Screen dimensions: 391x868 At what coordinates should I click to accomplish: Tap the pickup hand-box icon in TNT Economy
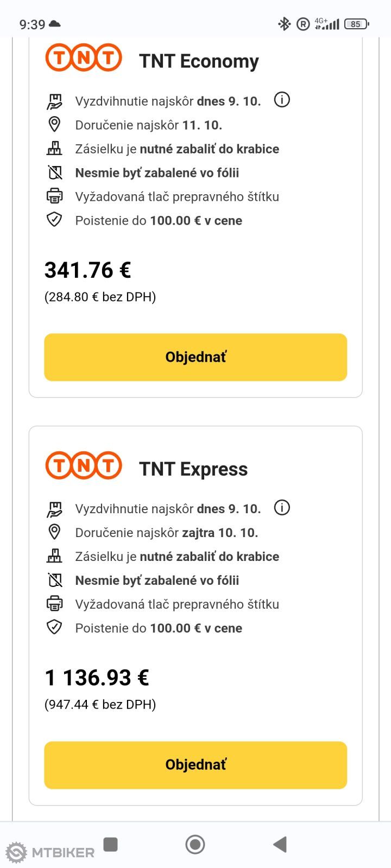pyautogui.click(x=54, y=101)
